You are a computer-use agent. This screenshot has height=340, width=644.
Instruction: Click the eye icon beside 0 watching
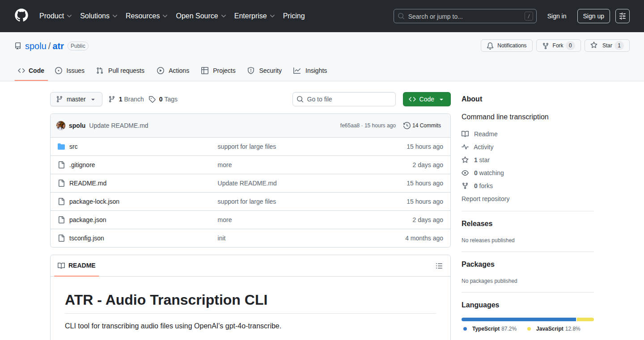[465, 173]
